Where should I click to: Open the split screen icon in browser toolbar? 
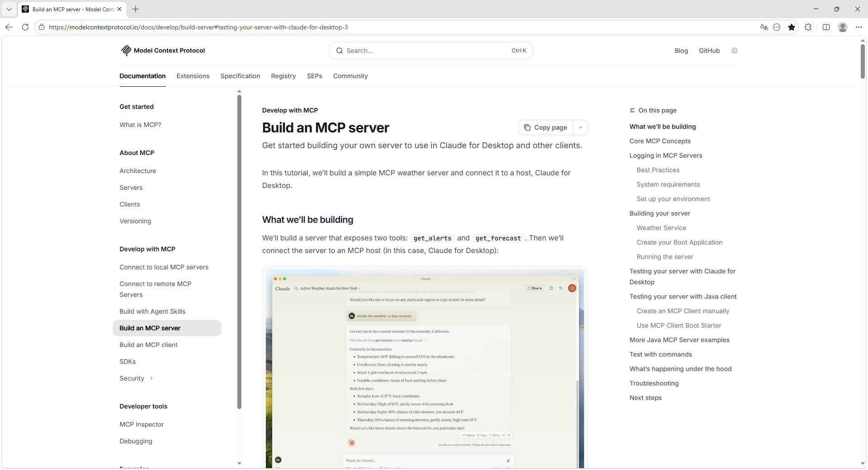[826, 27]
